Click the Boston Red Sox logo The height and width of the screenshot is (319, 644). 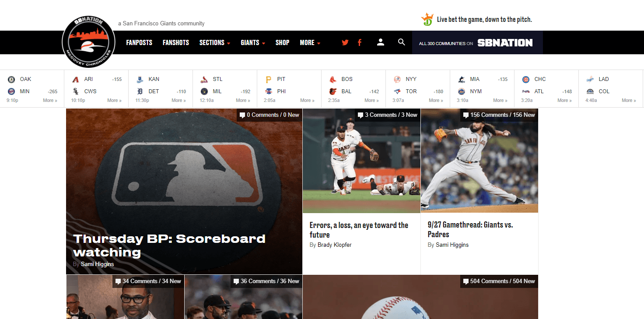pyautogui.click(x=333, y=79)
